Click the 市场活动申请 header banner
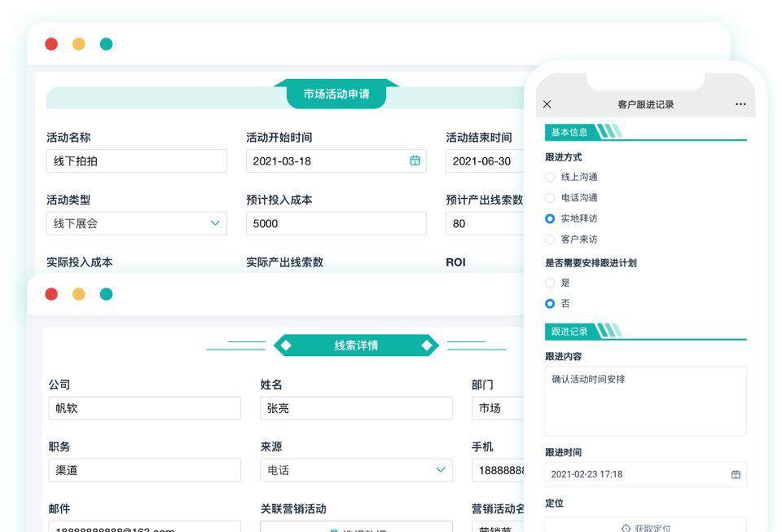The image size is (782, 532). pyautogui.click(x=336, y=94)
